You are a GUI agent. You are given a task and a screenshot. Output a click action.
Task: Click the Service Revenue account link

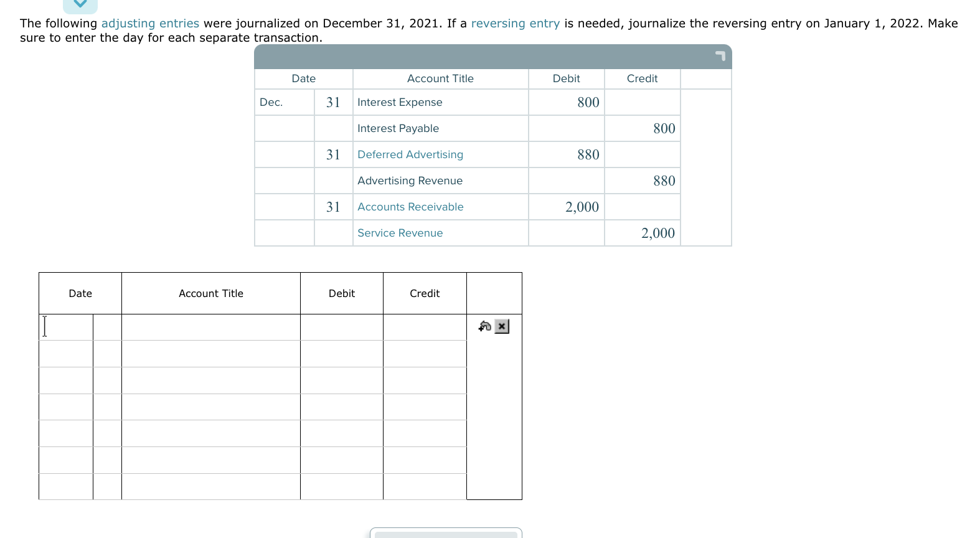click(400, 233)
